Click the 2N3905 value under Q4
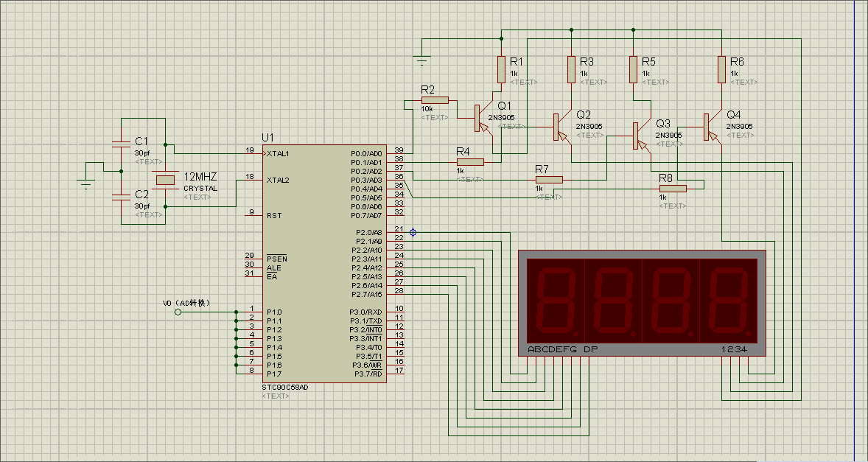Image resolution: width=868 pixels, height=462 pixels. [x=738, y=126]
